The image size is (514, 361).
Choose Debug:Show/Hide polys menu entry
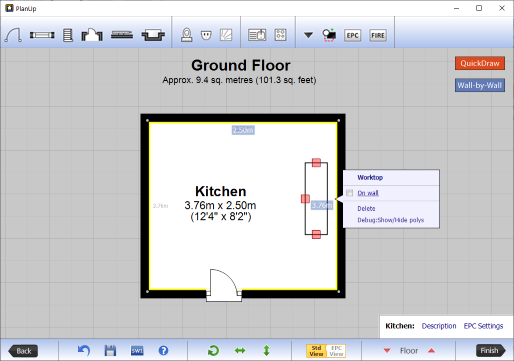[391, 220]
